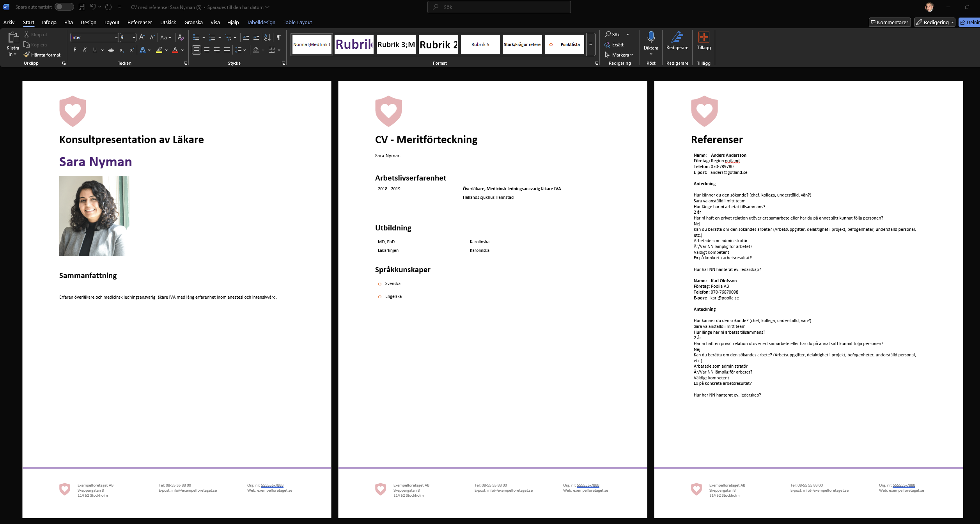Click the sort A-Ö icon
The width and height of the screenshot is (980, 524).
click(x=267, y=37)
